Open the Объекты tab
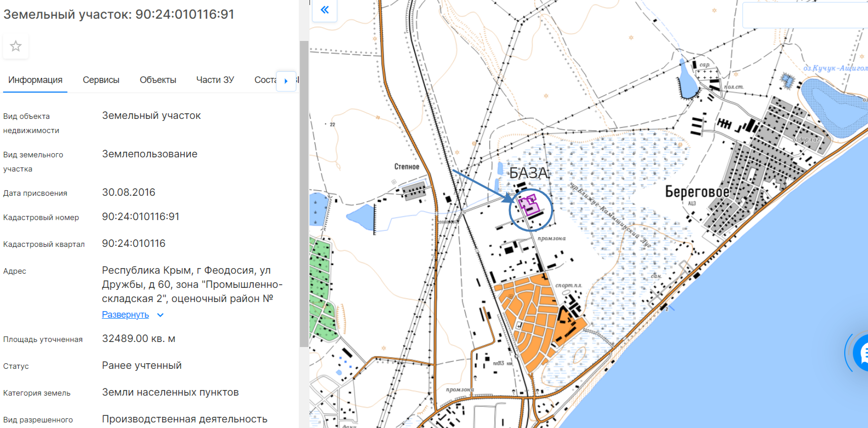This screenshot has height=428, width=868. [x=157, y=80]
